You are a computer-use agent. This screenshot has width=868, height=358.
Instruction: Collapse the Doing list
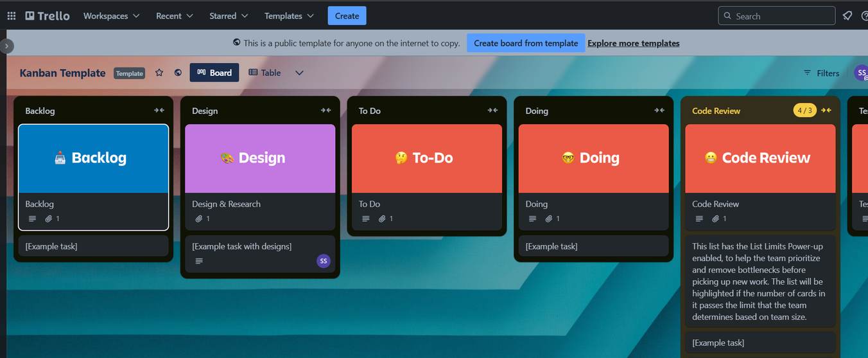click(659, 111)
